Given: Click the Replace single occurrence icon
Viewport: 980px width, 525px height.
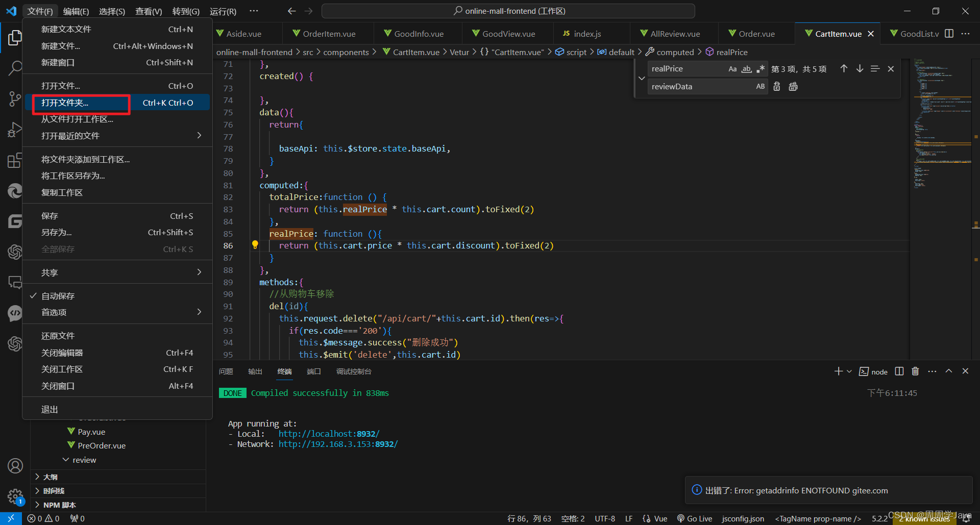Looking at the screenshot, I should [x=777, y=87].
